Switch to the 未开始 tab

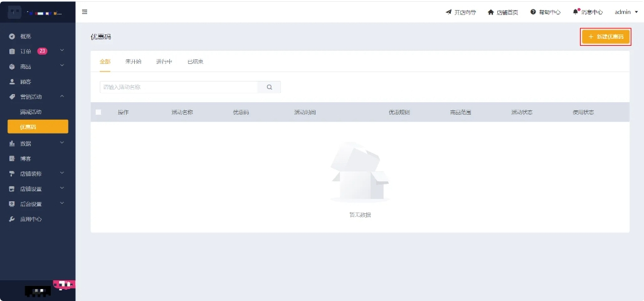click(133, 62)
